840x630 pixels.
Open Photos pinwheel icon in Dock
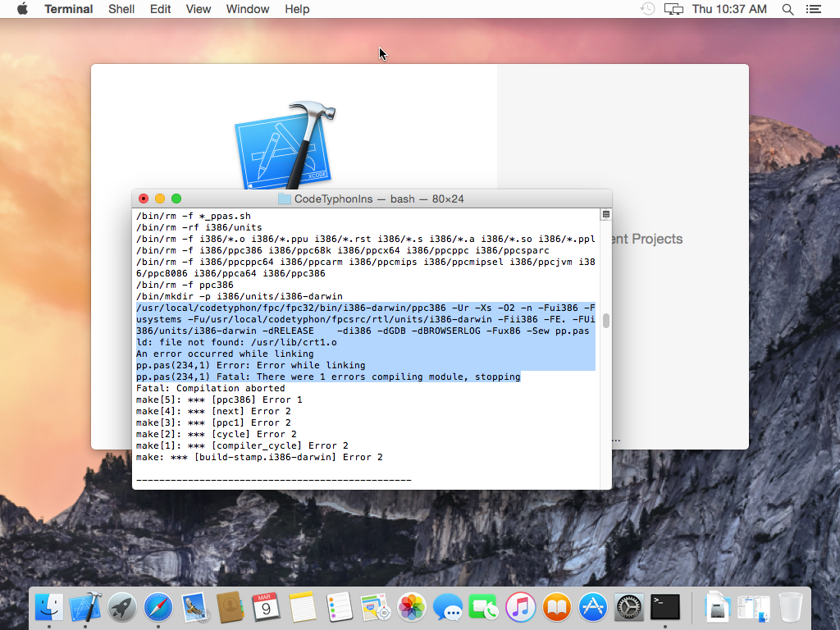point(412,608)
